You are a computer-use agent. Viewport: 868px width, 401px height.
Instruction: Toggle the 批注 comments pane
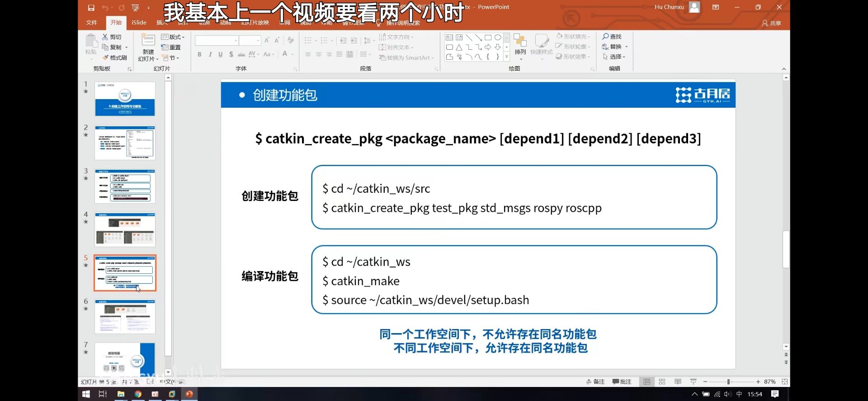pos(622,382)
